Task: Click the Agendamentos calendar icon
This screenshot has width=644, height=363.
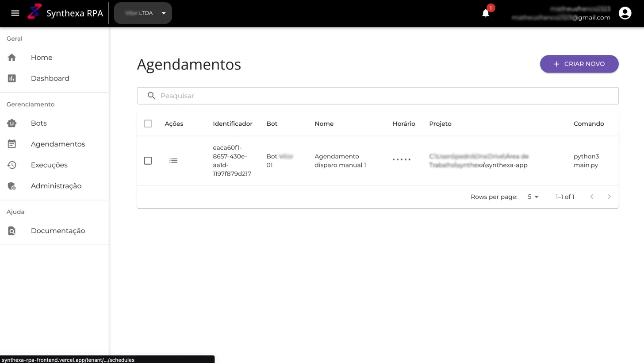Action: pyautogui.click(x=12, y=144)
